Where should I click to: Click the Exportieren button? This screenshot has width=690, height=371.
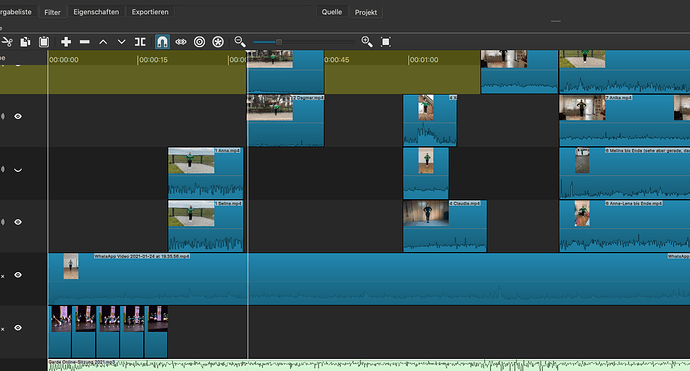[x=150, y=12]
